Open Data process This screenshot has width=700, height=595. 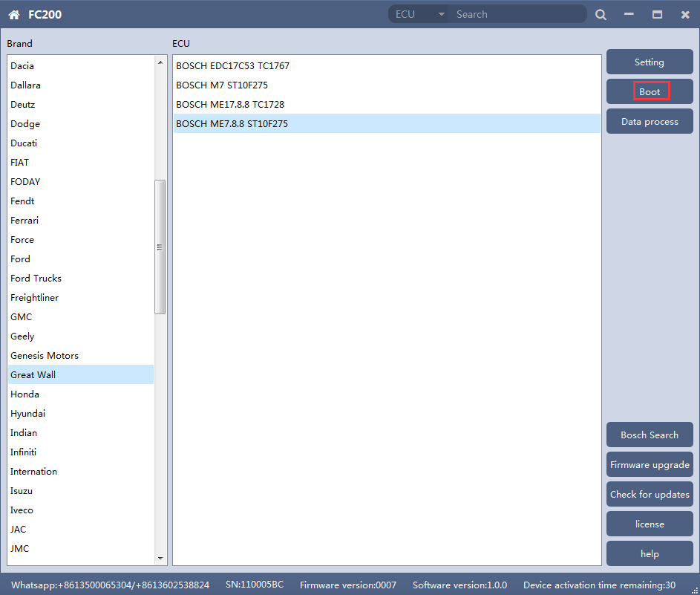650,122
